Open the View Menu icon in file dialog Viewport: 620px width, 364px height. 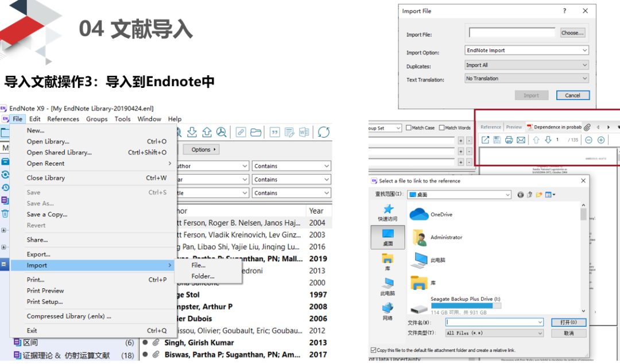pyautogui.click(x=550, y=195)
